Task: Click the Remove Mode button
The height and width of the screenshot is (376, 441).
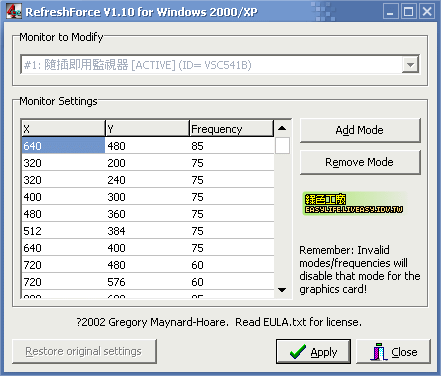Action: click(x=360, y=162)
